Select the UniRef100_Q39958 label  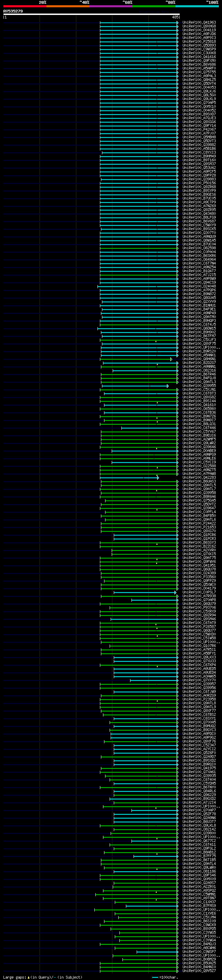click(199, 493)
